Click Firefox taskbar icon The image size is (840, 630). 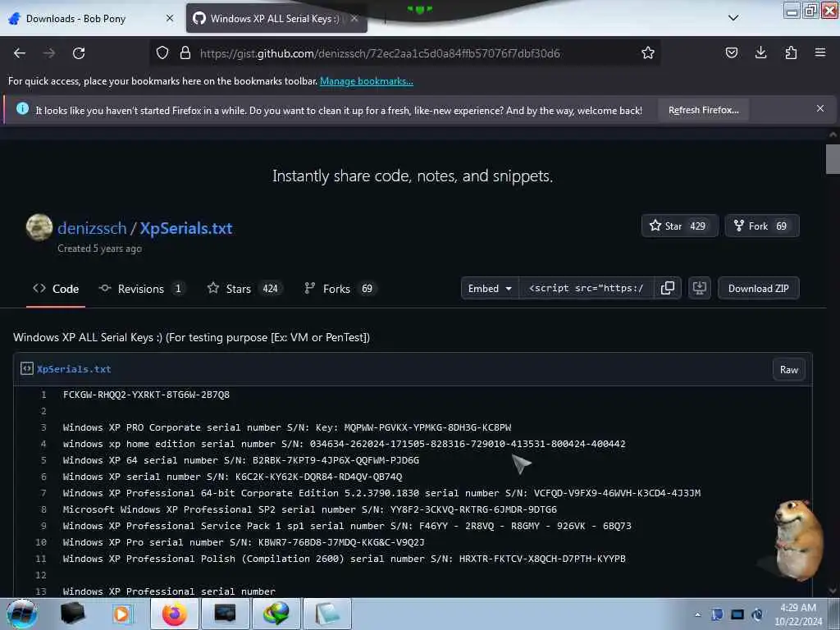tap(175, 614)
